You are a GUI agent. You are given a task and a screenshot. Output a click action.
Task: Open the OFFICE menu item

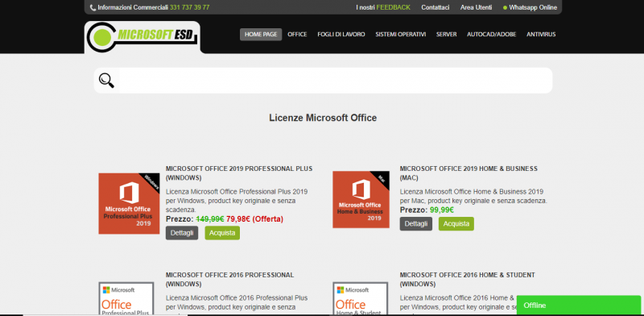click(297, 35)
